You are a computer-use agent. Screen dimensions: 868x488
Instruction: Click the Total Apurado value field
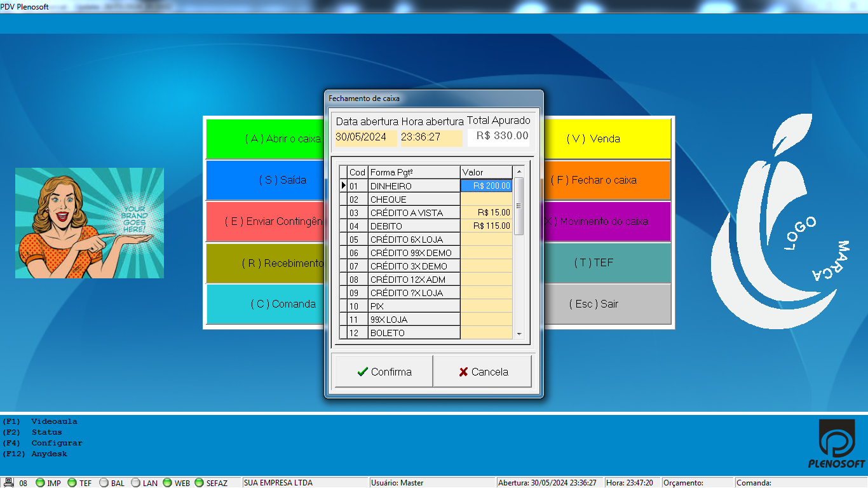[x=498, y=137]
